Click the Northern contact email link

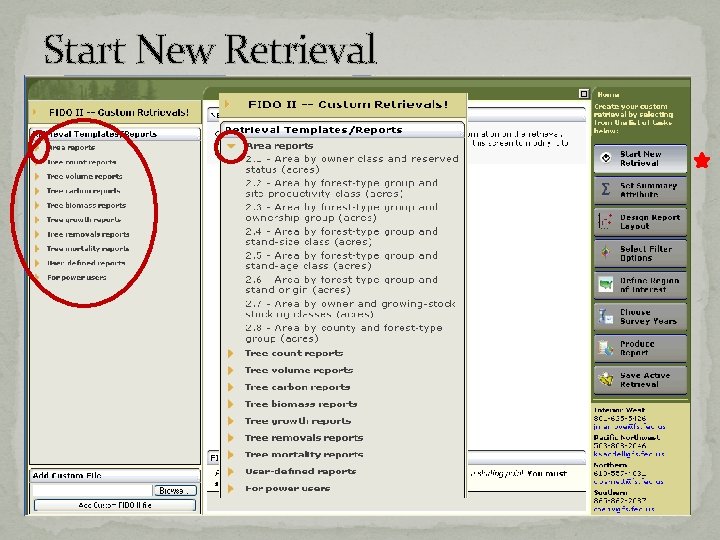629,482
